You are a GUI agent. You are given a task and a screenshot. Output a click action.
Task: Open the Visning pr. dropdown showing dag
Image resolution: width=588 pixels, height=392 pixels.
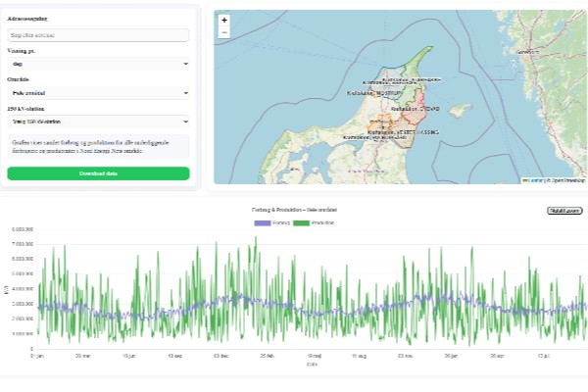[98, 64]
